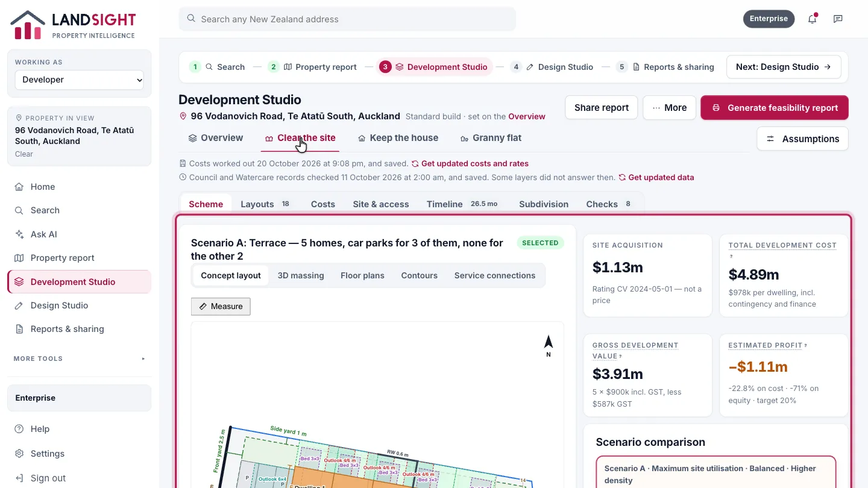Click the Measure tool button
Image resolution: width=868 pixels, height=488 pixels.
(x=221, y=306)
